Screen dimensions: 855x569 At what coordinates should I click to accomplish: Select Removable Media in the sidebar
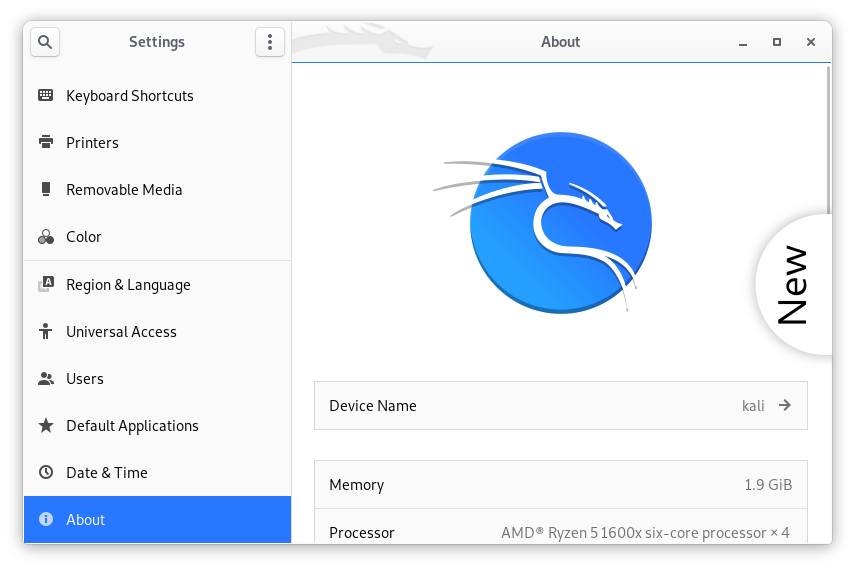pyautogui.click(x=157, y=189)
